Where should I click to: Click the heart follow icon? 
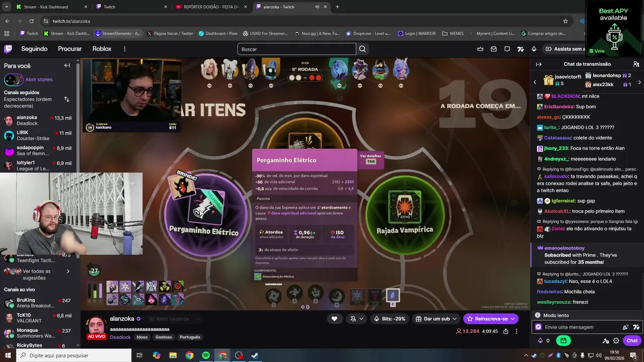point(334,319)
